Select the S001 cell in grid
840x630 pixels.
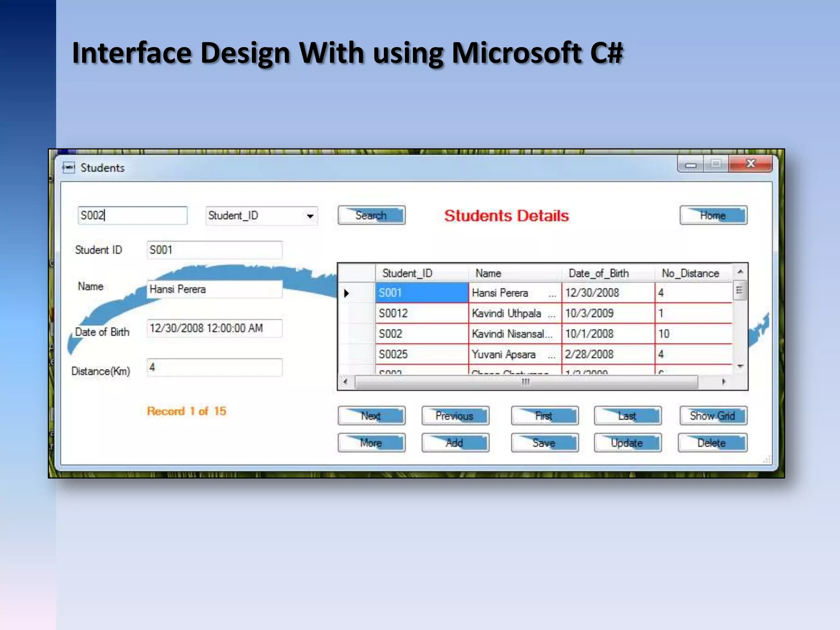pyautogui.click(x=422, y=293)
